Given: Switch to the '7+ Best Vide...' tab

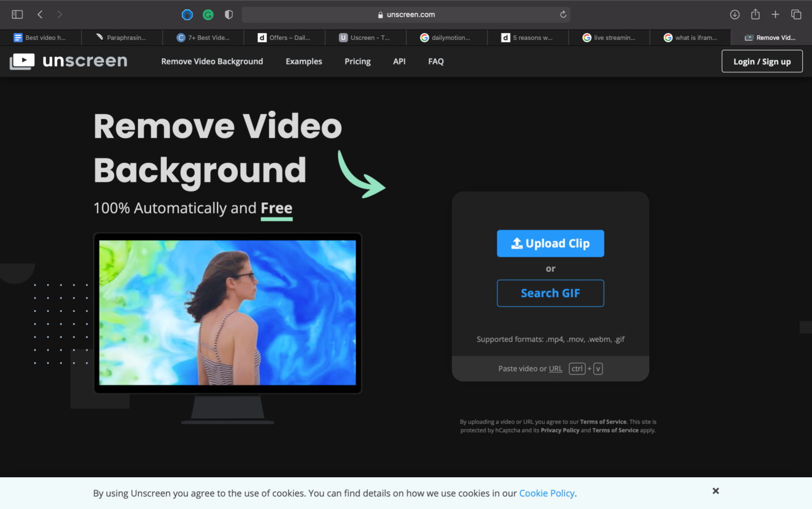Looking at the screenshot, I should pos(203,37).
